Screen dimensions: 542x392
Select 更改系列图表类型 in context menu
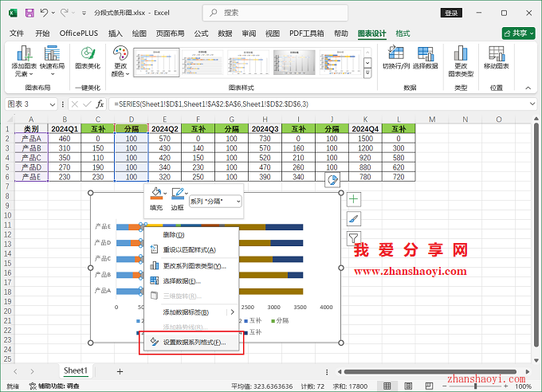(x=194, y=265)
